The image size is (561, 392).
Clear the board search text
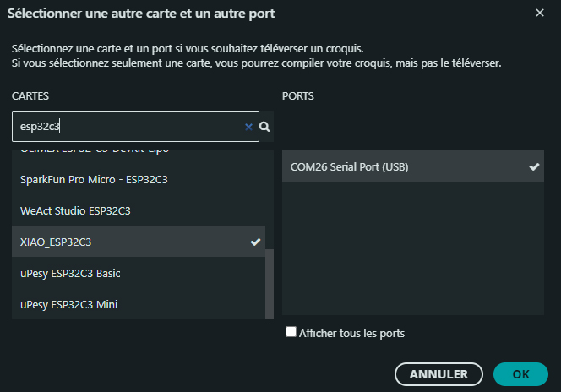point(248,127)
